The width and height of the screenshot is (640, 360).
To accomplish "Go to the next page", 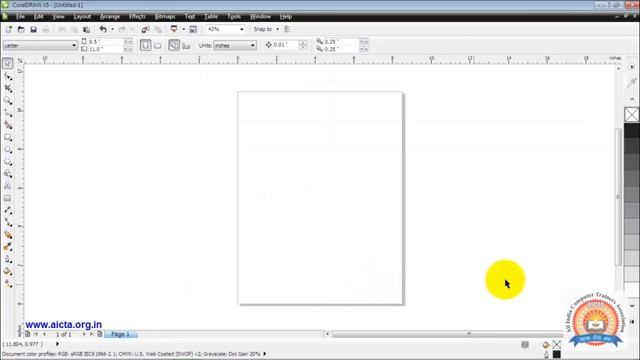I will (x=84, y=334).
